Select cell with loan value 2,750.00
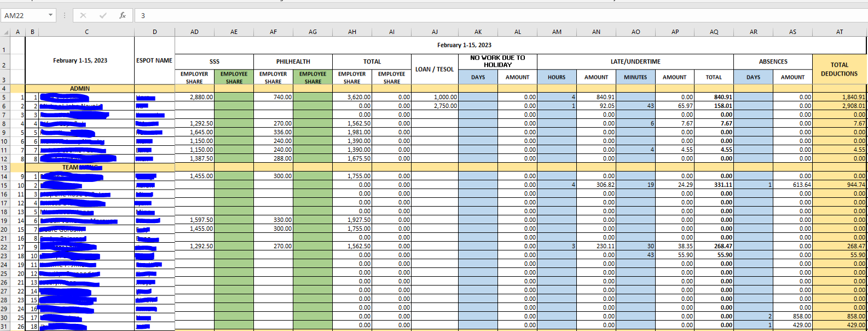The width and height of the screenshot is (868, 331). coord(435,106)
